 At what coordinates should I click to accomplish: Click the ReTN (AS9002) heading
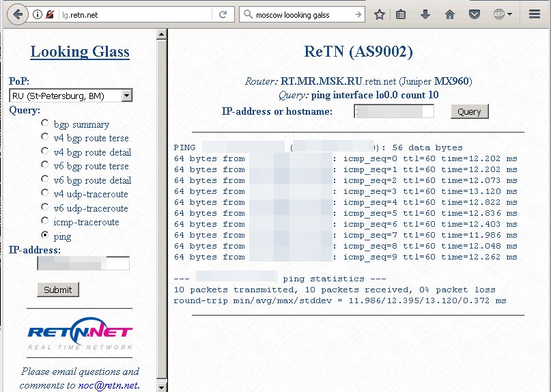(358, 52)
